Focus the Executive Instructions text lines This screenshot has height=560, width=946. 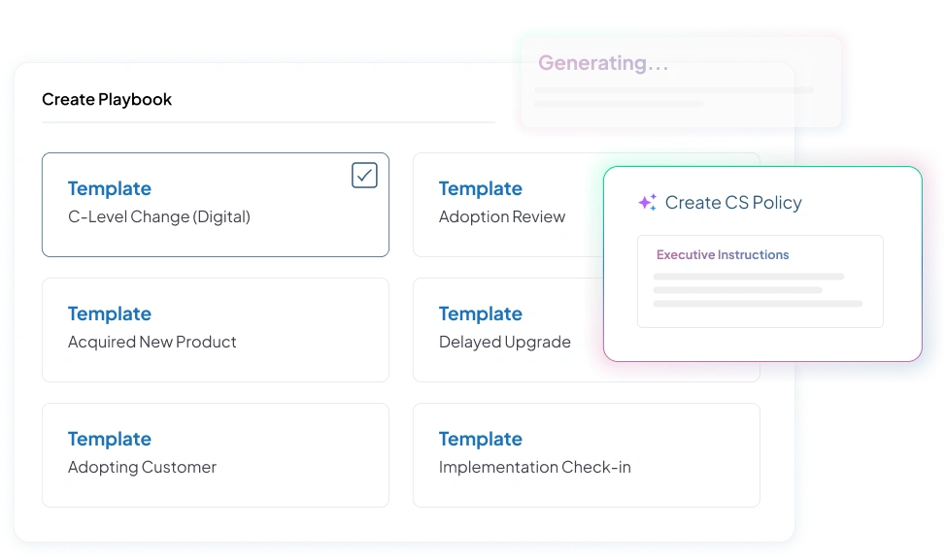[x=756, y=290]
